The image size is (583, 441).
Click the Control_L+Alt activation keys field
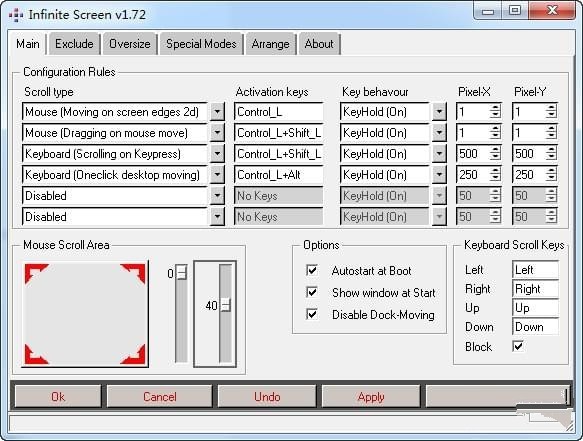click(x=278, y=174)
